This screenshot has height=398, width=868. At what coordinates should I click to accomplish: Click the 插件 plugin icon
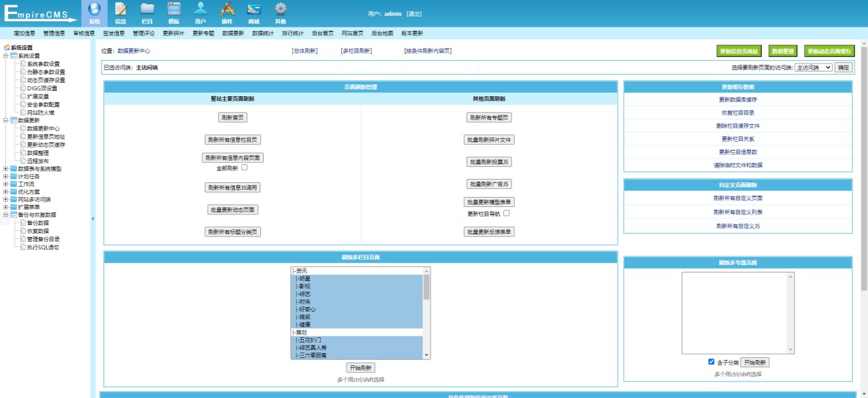click(x=227, y=9)
